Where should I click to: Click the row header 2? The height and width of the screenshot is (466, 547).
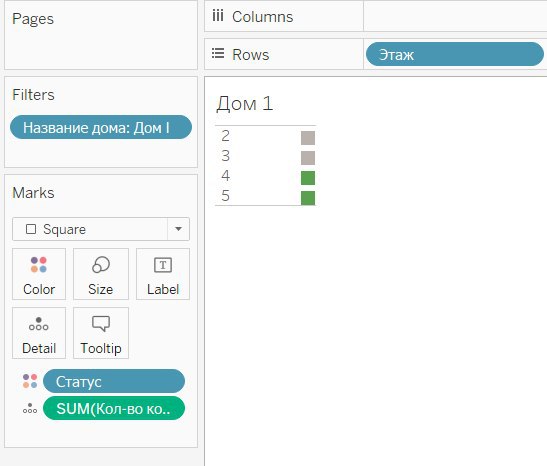point(226,136)
